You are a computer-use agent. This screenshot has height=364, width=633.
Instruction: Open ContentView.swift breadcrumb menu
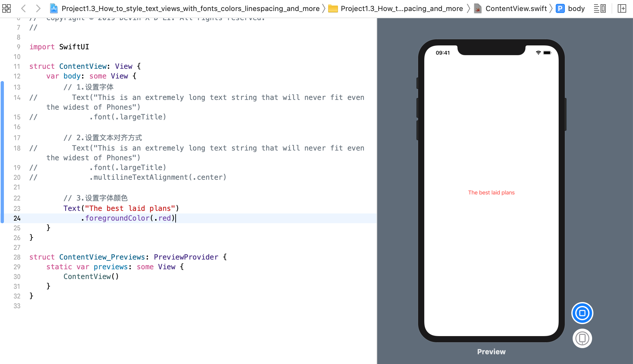click(x=516, y=8)
